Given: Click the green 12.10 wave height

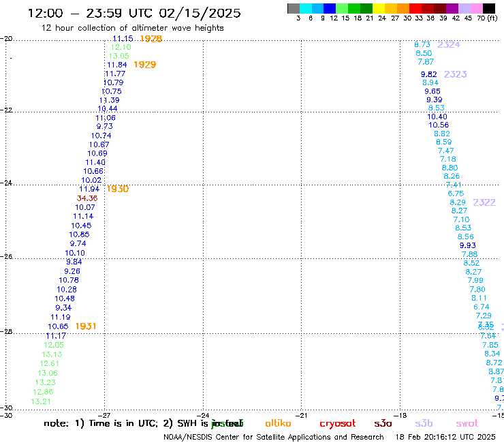Looking at the screenshot, I should coord(121,47).
